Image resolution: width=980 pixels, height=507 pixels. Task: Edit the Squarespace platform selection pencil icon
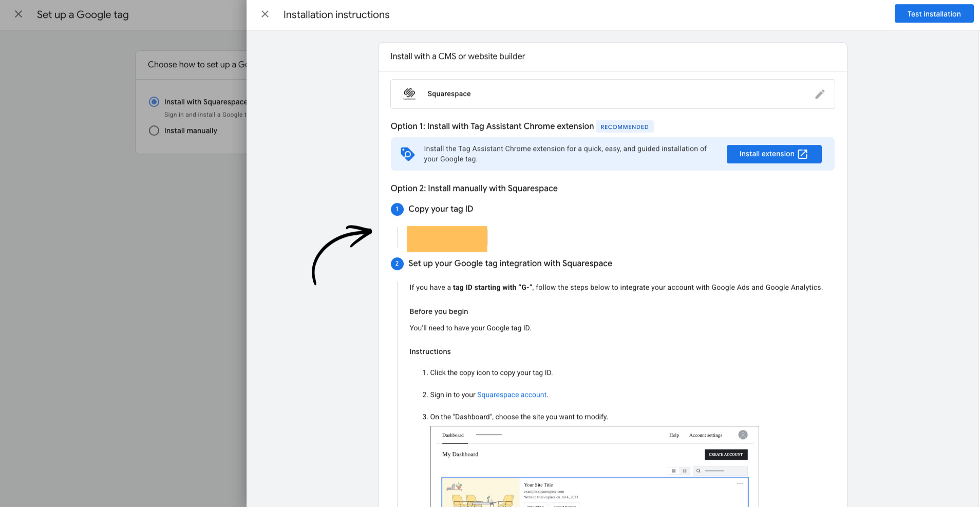point(820,94)
